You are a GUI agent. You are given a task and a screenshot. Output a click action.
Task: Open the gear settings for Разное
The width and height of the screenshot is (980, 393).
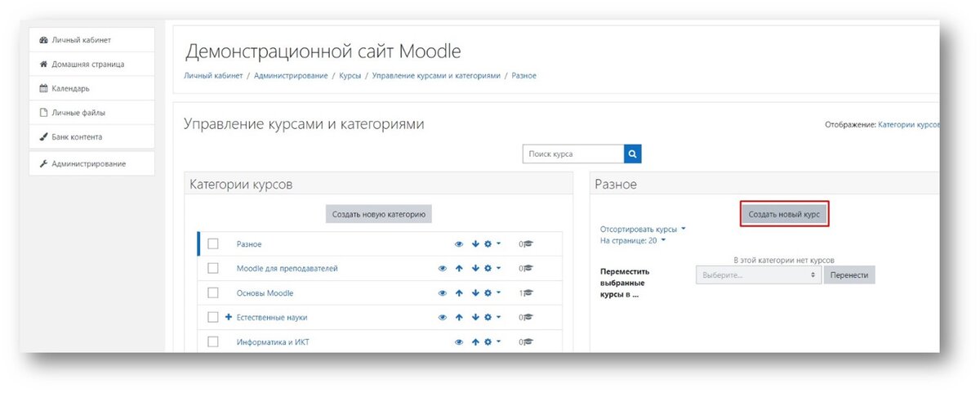click(x=488, y=243)
